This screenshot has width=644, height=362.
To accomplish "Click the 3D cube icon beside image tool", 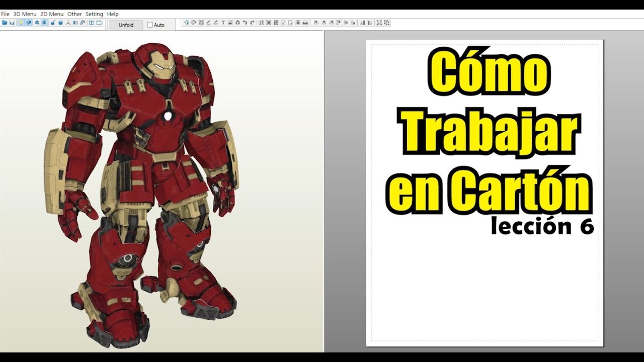I will click(237, 23).
